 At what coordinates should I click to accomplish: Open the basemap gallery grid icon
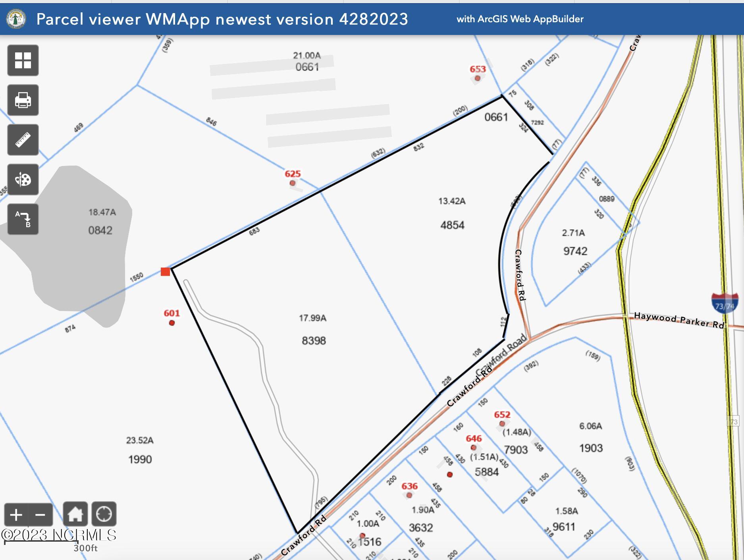tap(23, 60)
